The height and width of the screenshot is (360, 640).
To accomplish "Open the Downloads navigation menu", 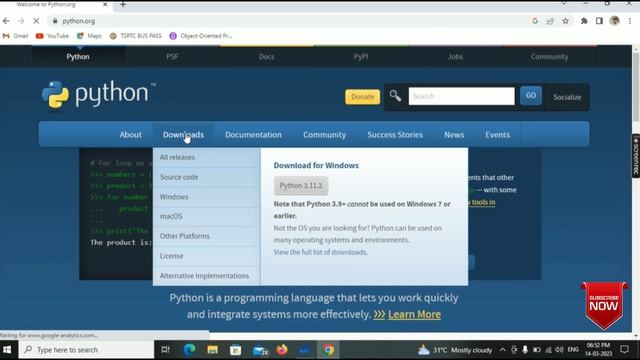I will [183, 135].
